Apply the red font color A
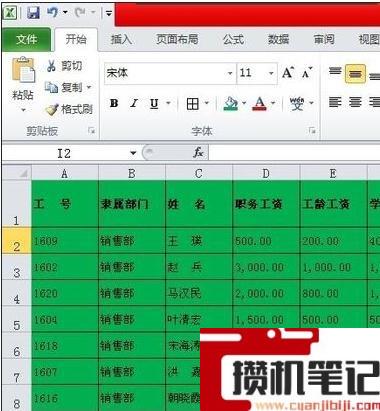Screen dimensions: 380x411 click(x=260, y=104)
